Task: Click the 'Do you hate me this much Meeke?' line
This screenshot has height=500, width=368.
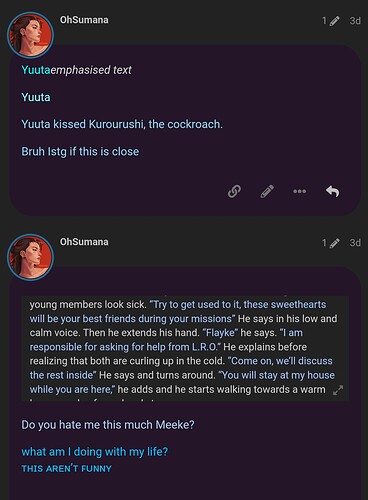Action: coord(108,425)
